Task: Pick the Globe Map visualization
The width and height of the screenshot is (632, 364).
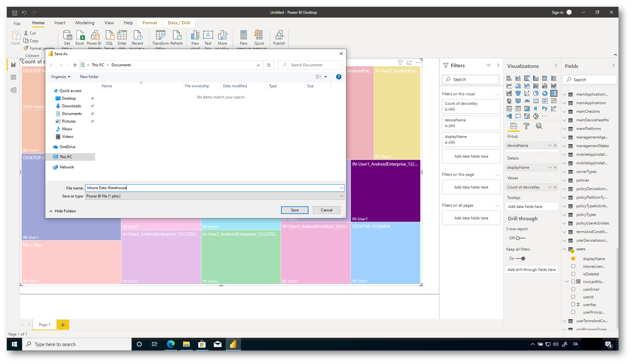Action: tap(509, 101)
